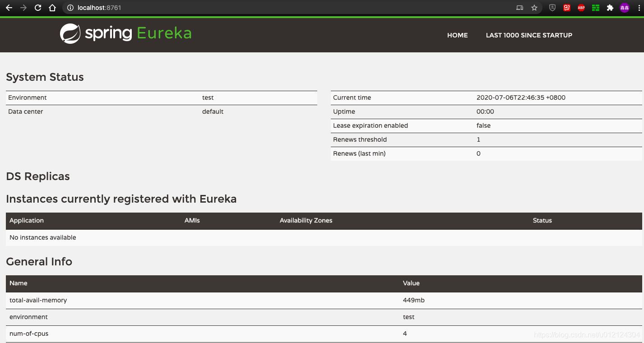This screenshot has width=644, height=343.
Task: Open the purple user profile avatar
Action: tap(625, 8)
